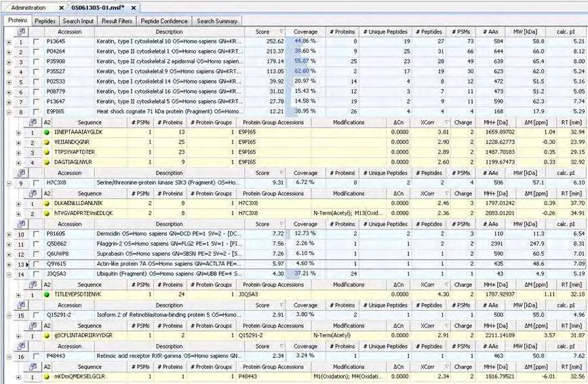This screenshot has height=384, width=588.
Task: Collapse protein row 9 H7C3X8
Action: pos(9,183)
